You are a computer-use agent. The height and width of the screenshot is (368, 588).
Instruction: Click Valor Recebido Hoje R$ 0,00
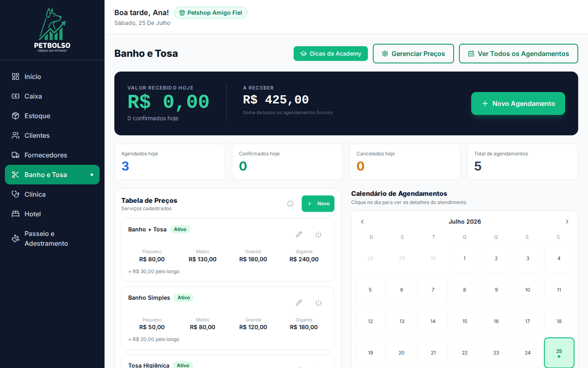point(169,101)
